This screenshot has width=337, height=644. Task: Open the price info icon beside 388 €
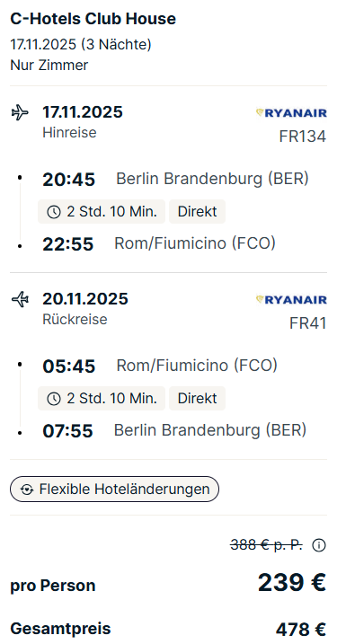(319, 545)
